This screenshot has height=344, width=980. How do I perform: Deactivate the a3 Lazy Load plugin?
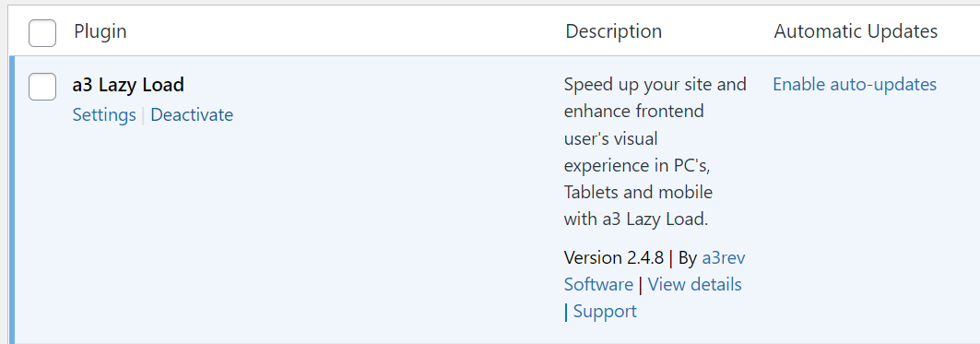pos(192,115)
